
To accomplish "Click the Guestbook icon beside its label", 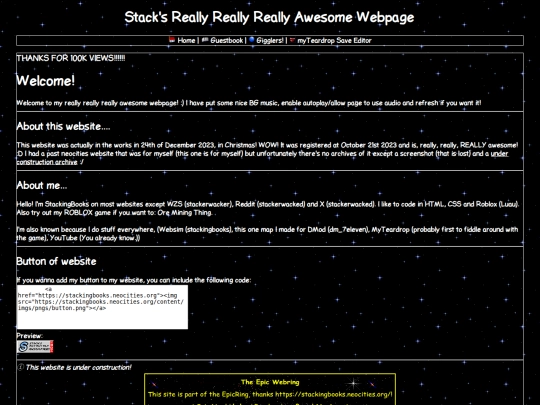I will pyautogui.click(x=205, y=40).
